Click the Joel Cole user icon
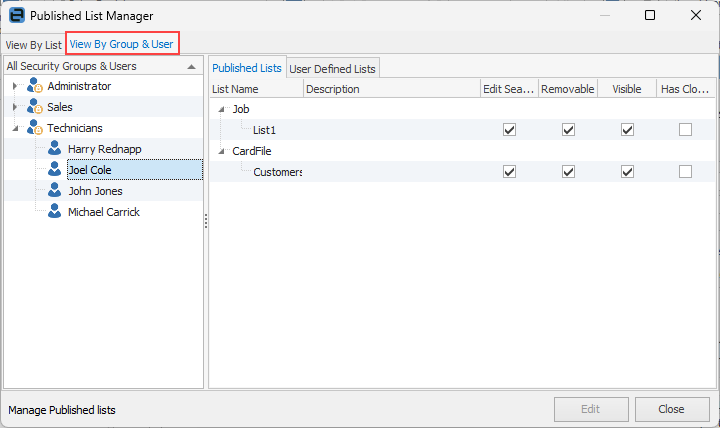This screenshot has height=428, width=720. click(x=55, y=169)
